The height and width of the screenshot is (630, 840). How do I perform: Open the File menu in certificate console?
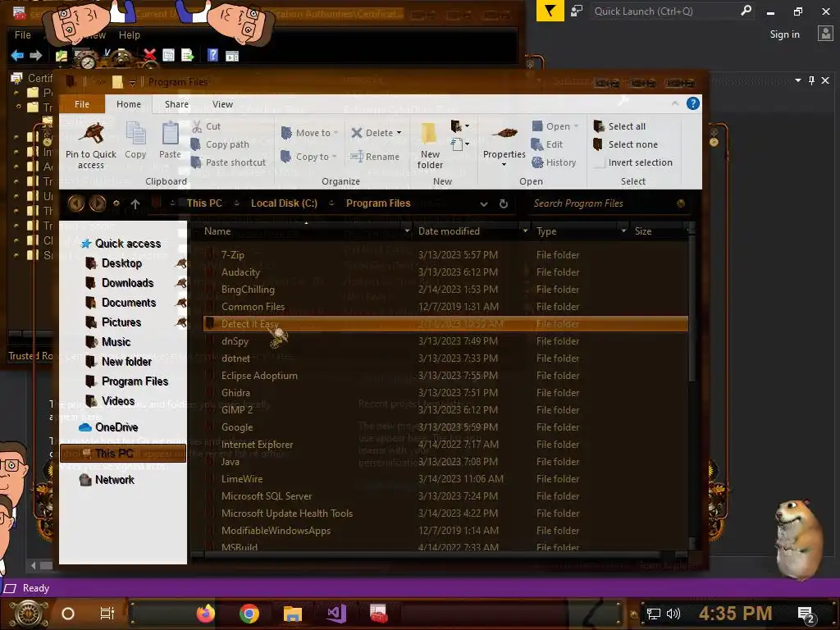[22, 34]
